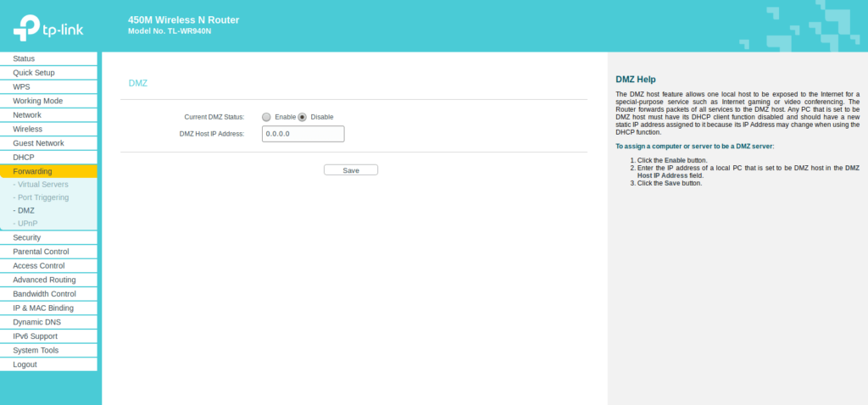Open the Security menu section
This screenshot has height=405, width=868.
[27, 238]
